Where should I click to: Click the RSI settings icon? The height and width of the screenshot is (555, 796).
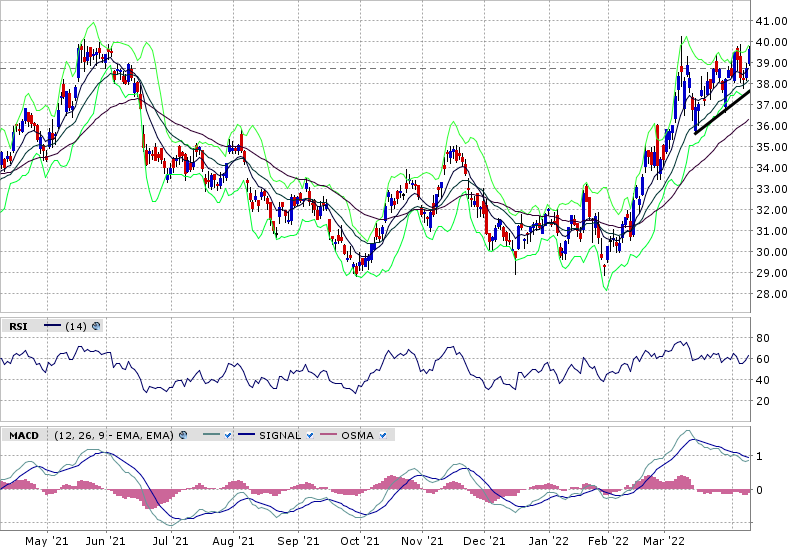pyautogui.click(x=96, y=326)
